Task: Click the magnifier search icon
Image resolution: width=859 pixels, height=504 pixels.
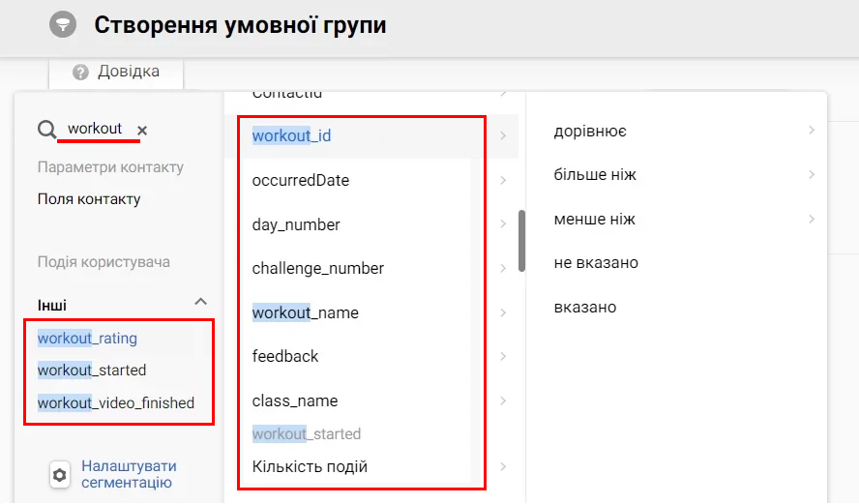Action: tap(47, 130)
